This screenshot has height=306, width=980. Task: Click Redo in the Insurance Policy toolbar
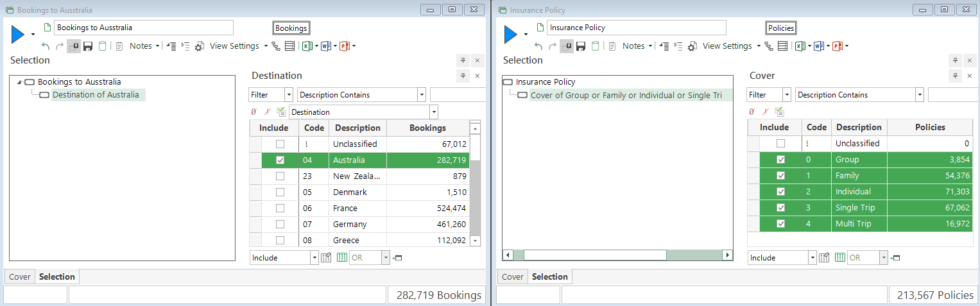coord(553,46)
